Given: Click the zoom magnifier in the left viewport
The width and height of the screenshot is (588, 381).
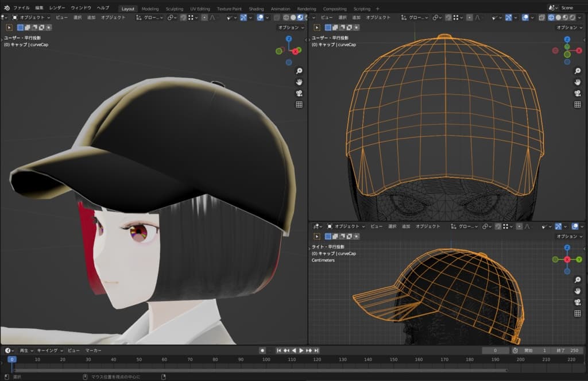Looking at the screenshot, I should pos(299,71).
